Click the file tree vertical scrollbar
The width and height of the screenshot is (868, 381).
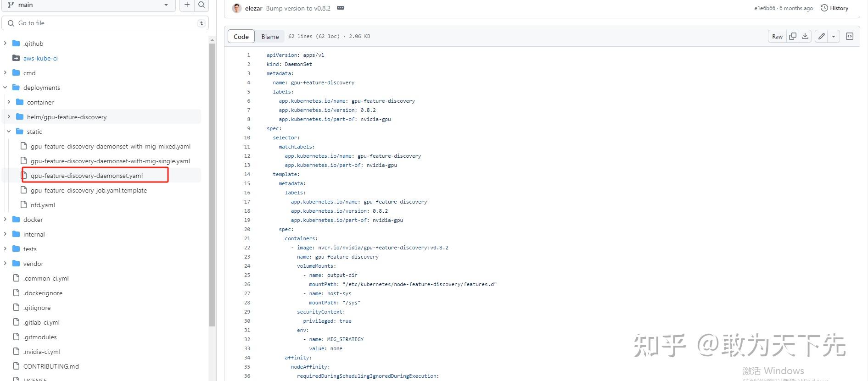click(x=212, y=183)
